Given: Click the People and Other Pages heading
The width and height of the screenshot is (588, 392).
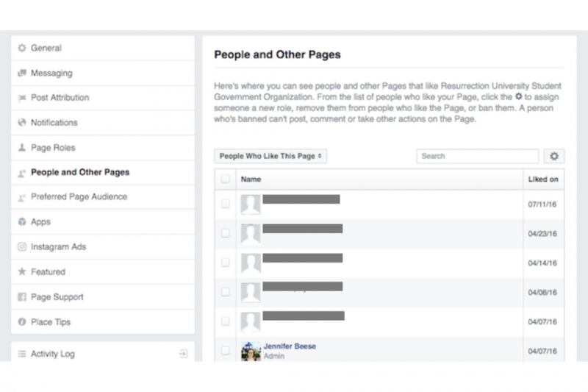Looking at the screenshot, I should click(x=278, y=54).
